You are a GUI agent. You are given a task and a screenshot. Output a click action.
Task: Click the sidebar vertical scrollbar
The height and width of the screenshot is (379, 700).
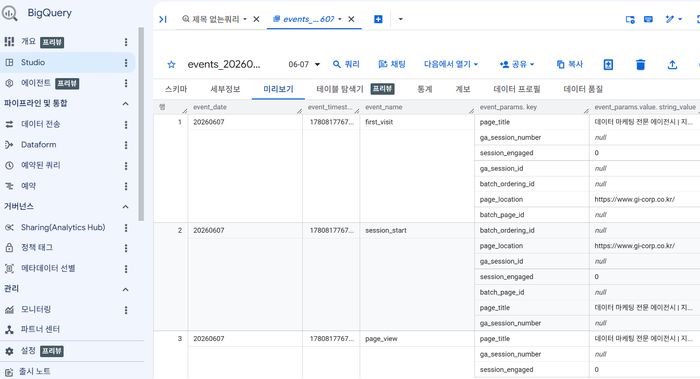tap(141, 124)
